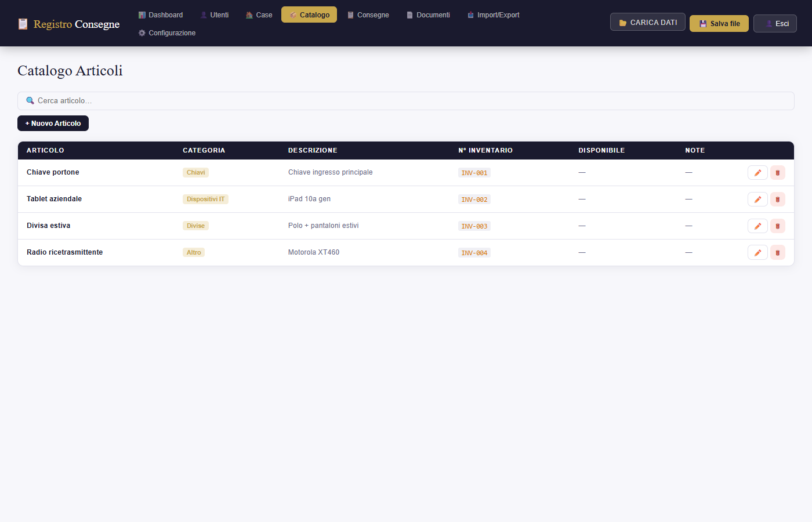Click inventory code INV-003
Screen dimensions: 812x522
pos(474,226)
